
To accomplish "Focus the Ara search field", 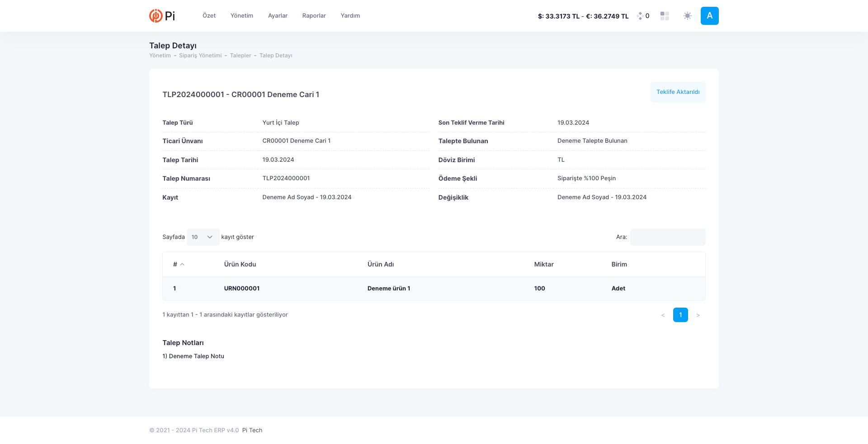I will pos(667,237).
